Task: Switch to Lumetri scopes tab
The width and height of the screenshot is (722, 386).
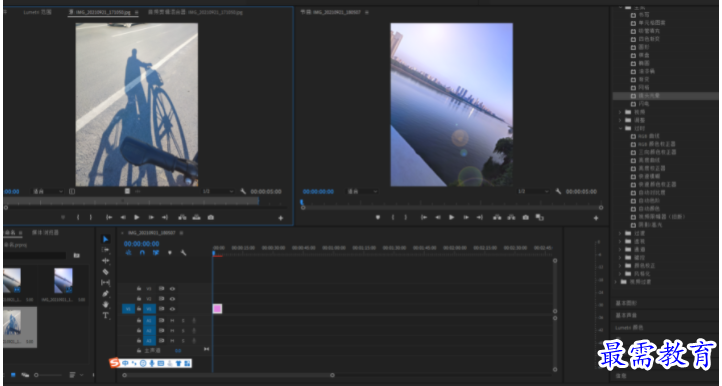Action: (37, 12)
